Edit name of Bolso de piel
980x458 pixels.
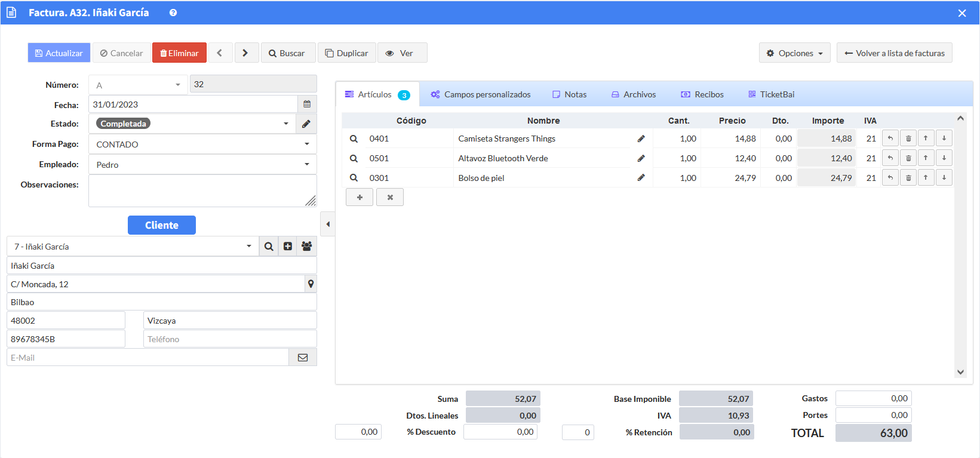pyautogui.click(x=641, y=178)
